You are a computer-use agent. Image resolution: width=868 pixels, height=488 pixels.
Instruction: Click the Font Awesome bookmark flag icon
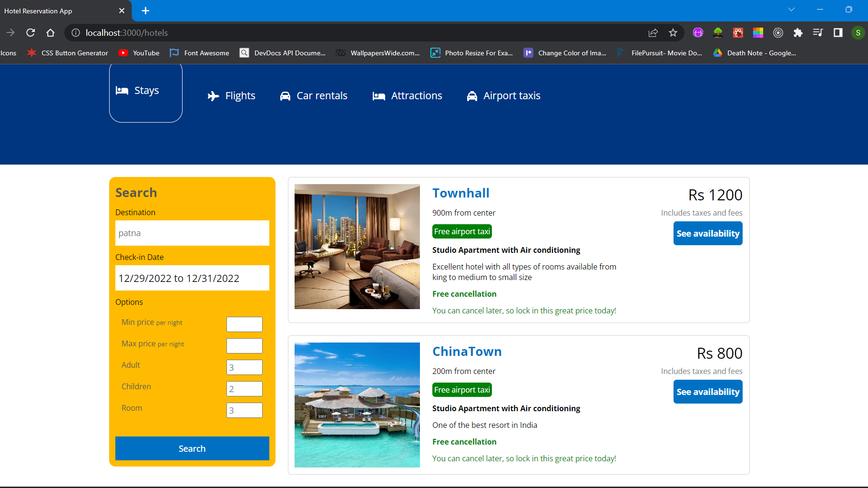pyautogui.click(x=174, y=52)
